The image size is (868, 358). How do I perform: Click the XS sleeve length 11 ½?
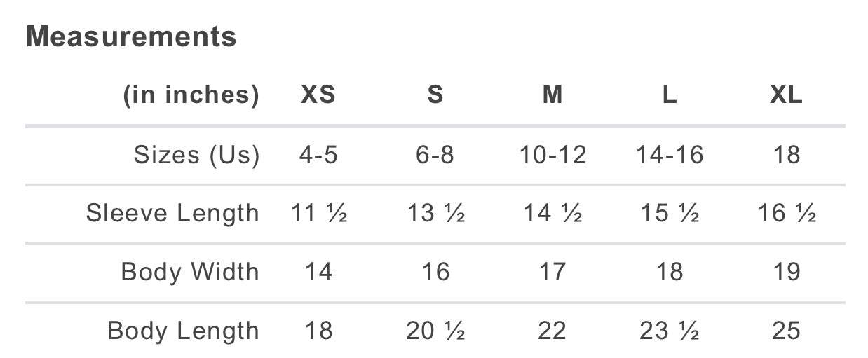click(x=319, y=213)
